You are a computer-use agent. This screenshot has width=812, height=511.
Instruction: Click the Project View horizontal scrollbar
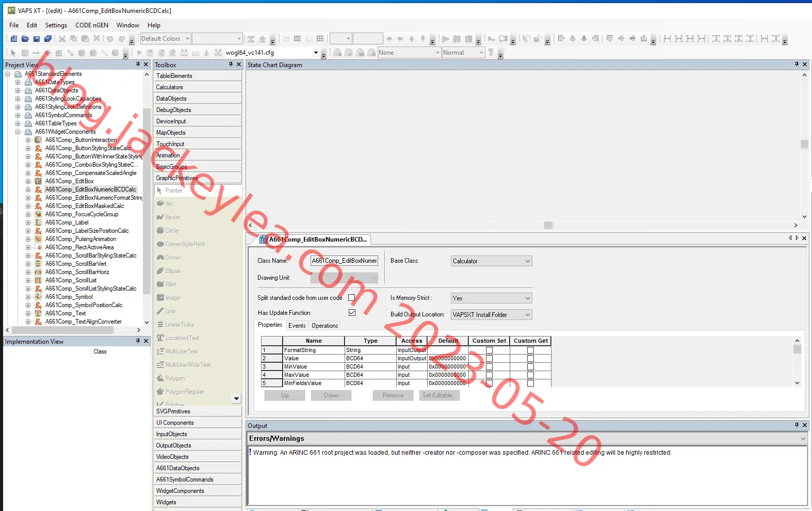tap(73, 330)
